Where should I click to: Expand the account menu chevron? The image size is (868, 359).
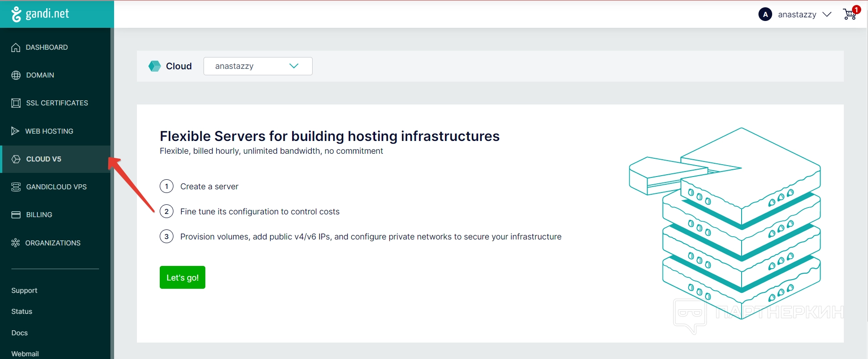pos(827,15)
